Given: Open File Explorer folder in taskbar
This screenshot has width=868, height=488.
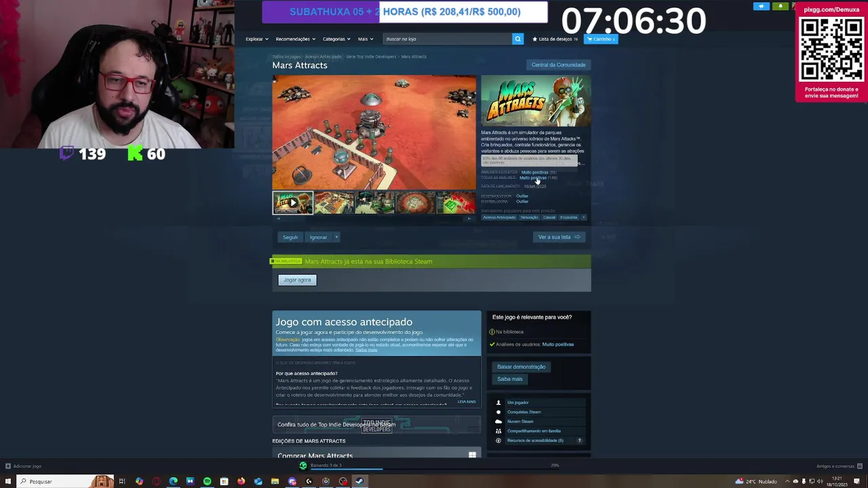Looking at the screenshot, I should 275,481.
